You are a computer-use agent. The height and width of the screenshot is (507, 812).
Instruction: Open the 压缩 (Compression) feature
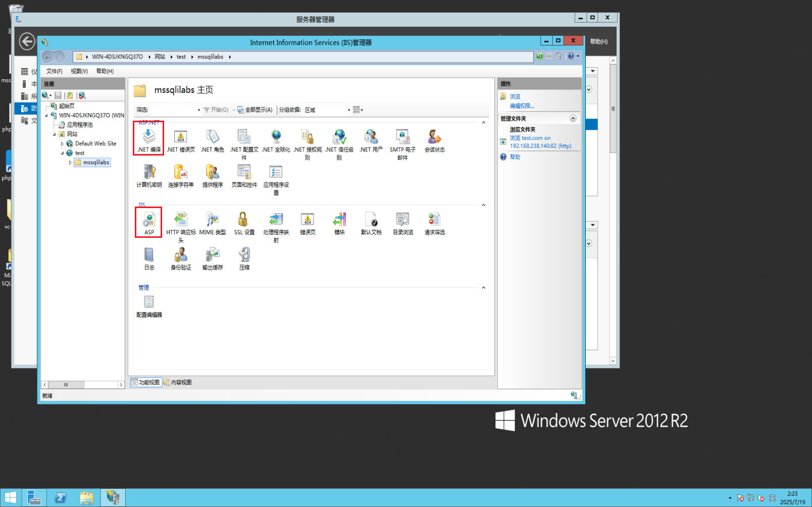point(244,258)
